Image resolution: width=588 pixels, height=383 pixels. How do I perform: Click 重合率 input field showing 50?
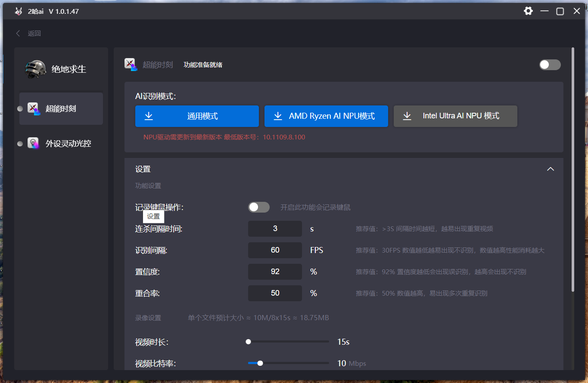[x=275, y=293]
